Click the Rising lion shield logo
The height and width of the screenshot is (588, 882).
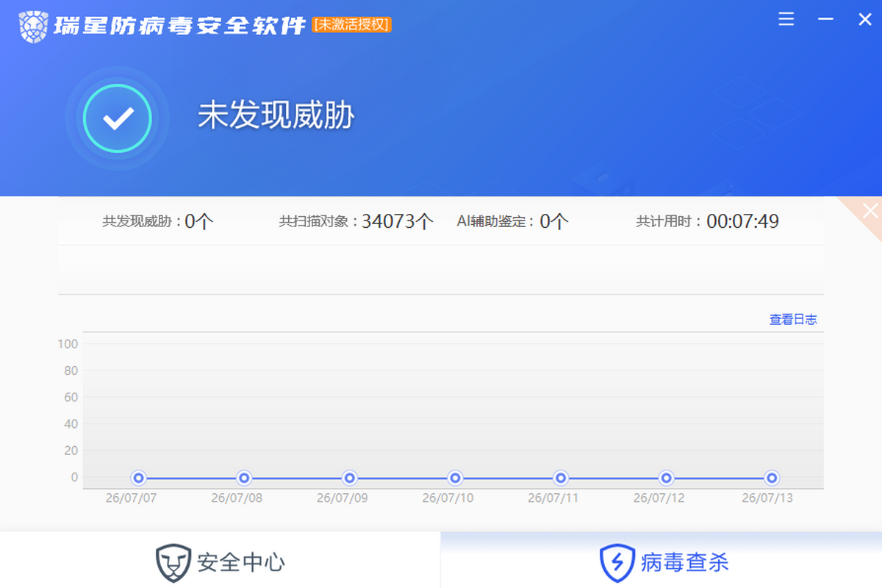(x=34, y=26)
